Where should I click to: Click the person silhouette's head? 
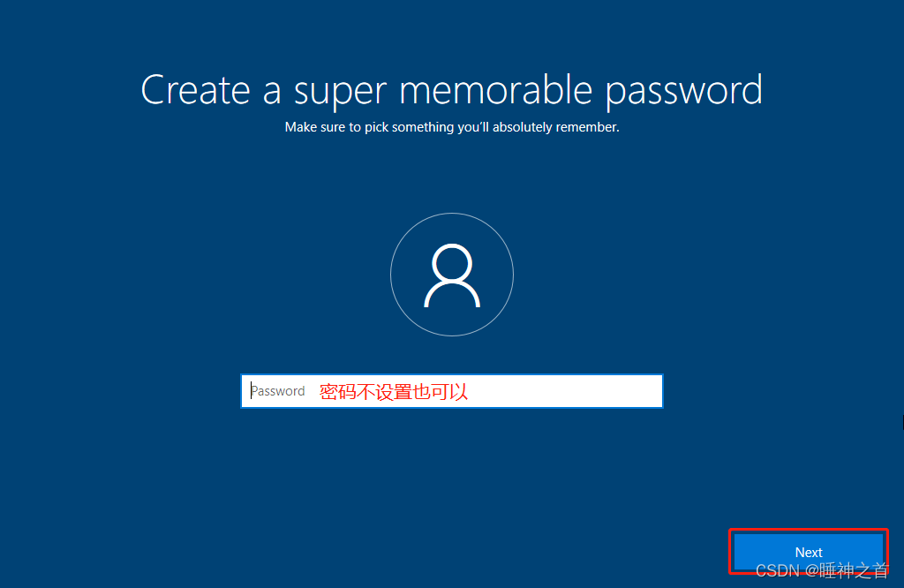coord(452,263)
